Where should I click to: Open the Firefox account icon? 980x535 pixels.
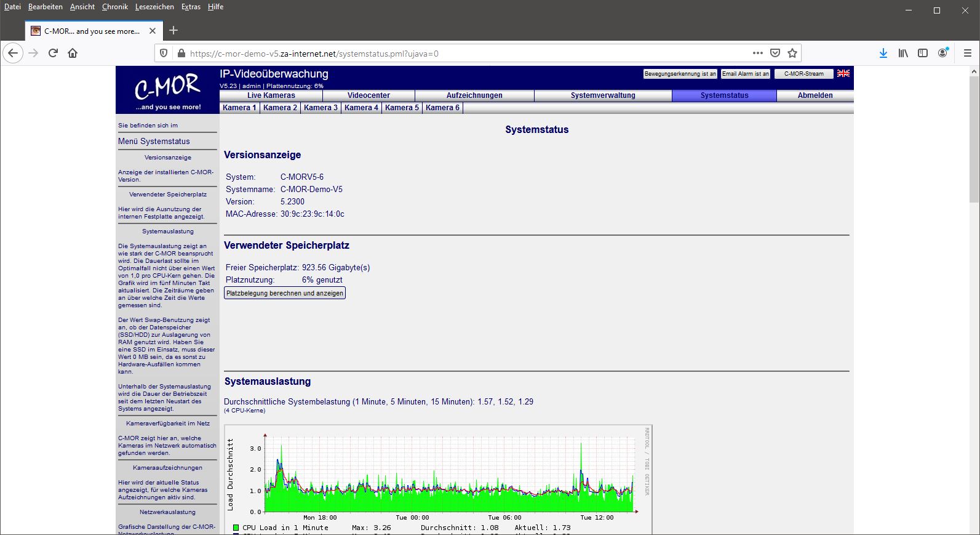(x=942, y=54)
